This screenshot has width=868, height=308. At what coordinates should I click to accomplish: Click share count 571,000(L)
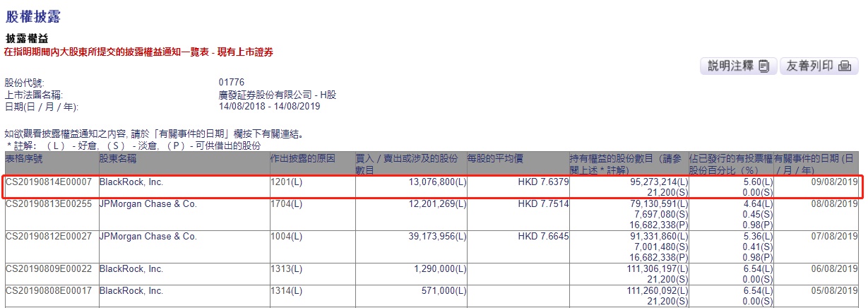pos(444,291)
